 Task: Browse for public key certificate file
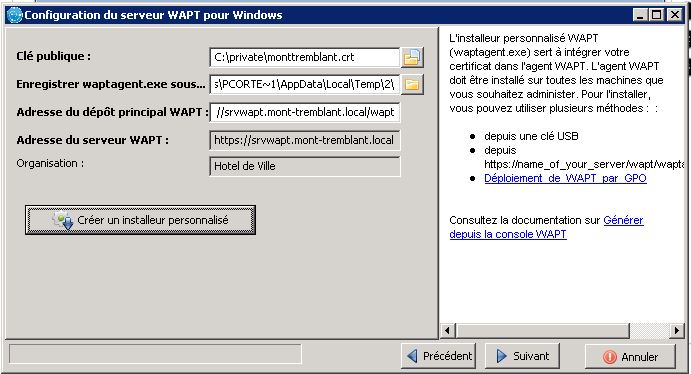(x=412, y=57)
